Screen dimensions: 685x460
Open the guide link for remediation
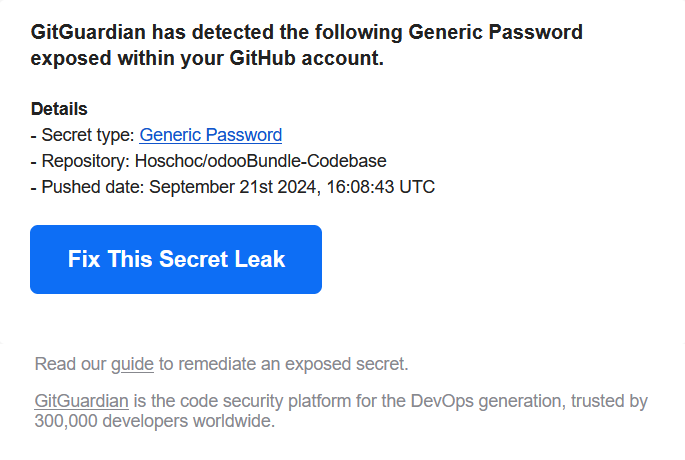(x=132, y=364)
